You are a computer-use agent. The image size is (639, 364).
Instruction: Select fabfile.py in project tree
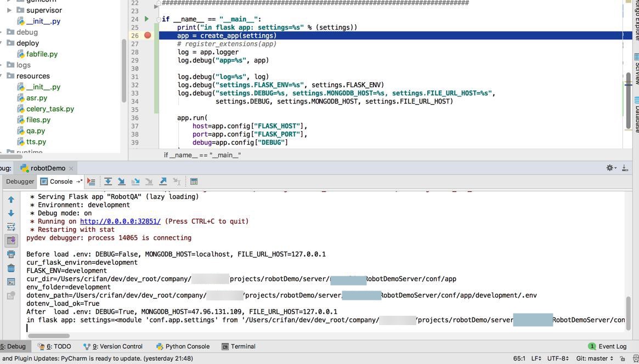pos(37,54)
